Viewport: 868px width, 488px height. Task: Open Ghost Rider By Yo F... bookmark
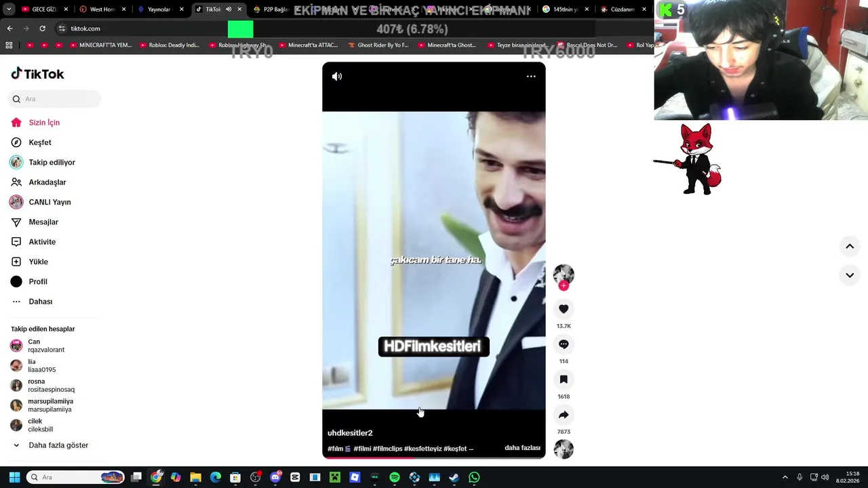(x=378, y=45)
